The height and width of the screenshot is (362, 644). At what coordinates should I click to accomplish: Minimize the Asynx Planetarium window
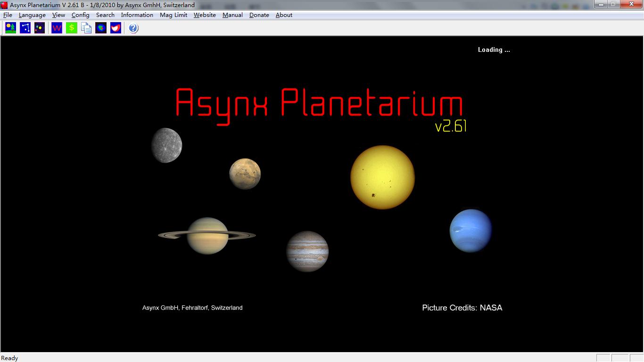pyautogui.click(x=600, y=4)
